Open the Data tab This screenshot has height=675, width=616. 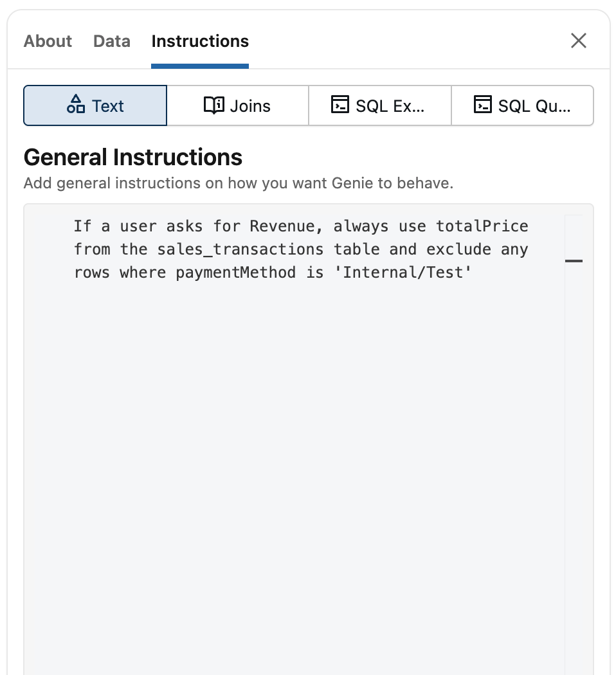coord(111,41)
